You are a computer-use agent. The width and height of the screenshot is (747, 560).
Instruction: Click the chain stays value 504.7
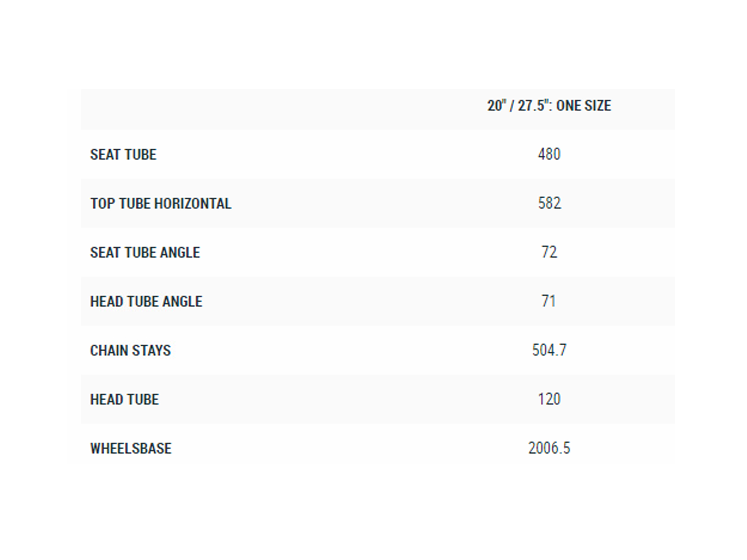click(x=549, y=350)
